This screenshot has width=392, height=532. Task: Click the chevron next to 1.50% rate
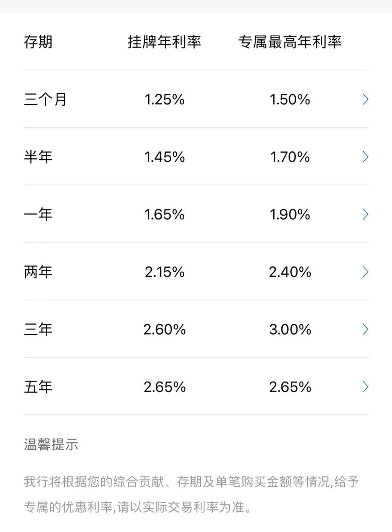click(x=366, y=99)
